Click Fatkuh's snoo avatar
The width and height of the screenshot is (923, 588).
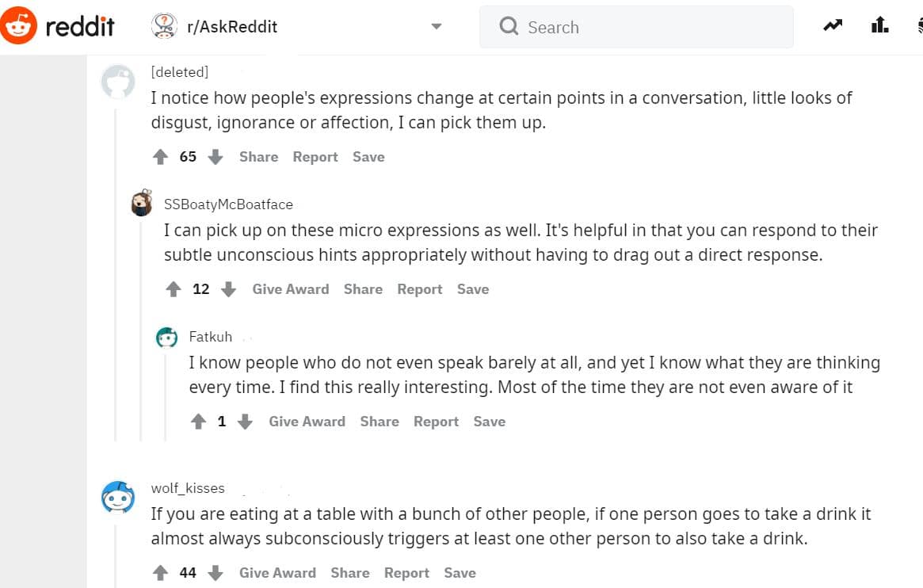[x=166, y=336]
